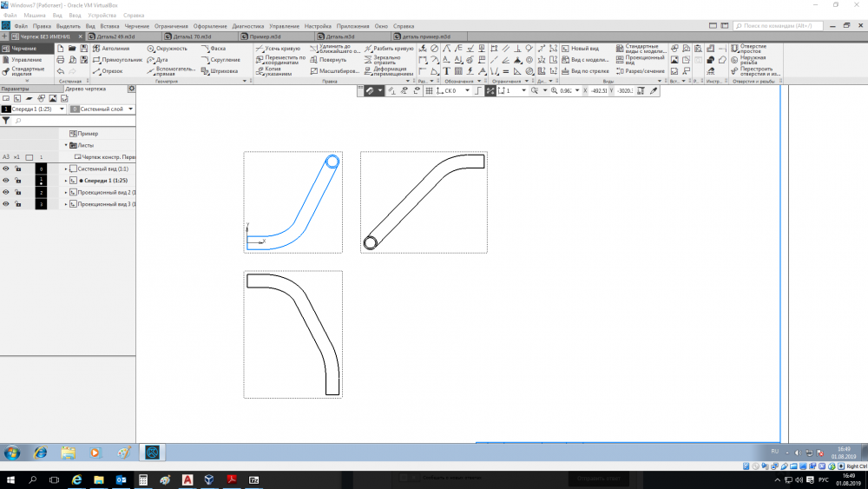Click the Зеркально отразить mirror tool
This screenshot has width=868, height=489.
[x=387, y=62]
